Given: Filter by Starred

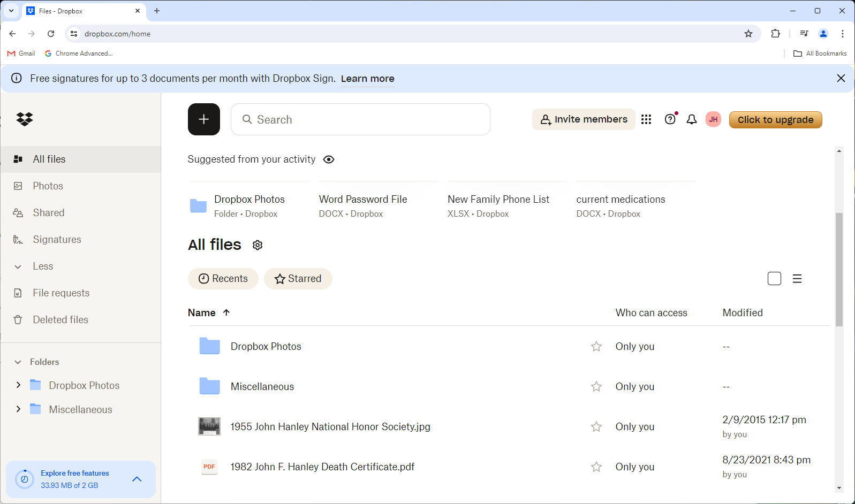Looking at the screenshot, I should click(x=298, y=279).
